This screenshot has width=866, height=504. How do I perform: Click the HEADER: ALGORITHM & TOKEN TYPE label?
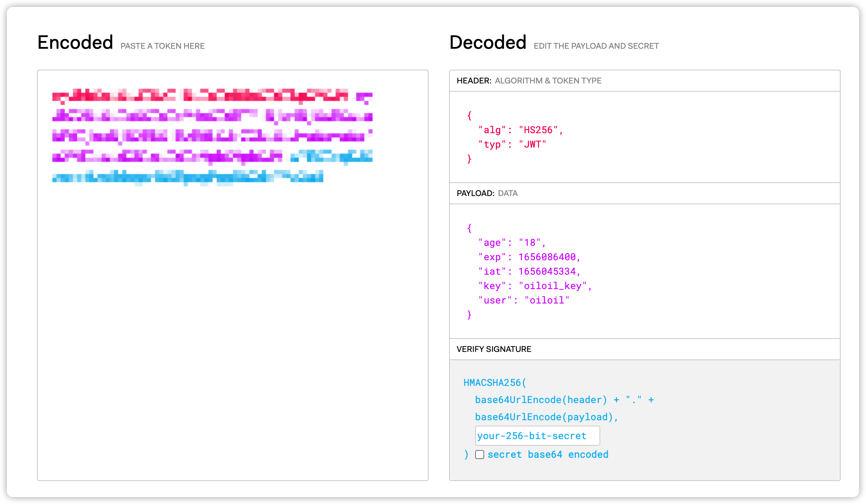coord(529,81)
